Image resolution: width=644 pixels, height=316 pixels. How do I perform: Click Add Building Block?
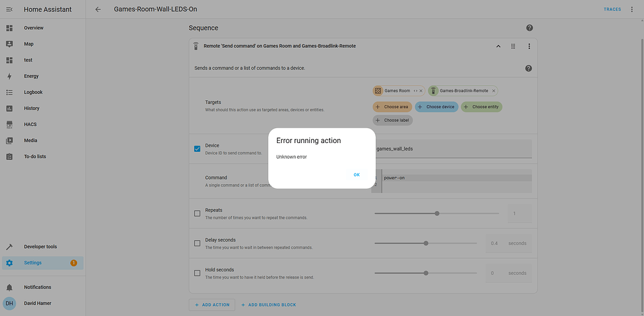tap(269, 305)
